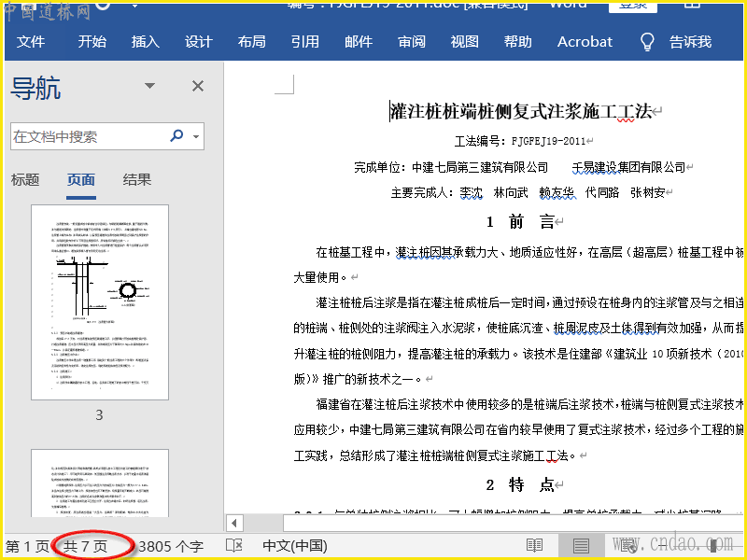Open word count 3805 个字

(x=171, y=546)
